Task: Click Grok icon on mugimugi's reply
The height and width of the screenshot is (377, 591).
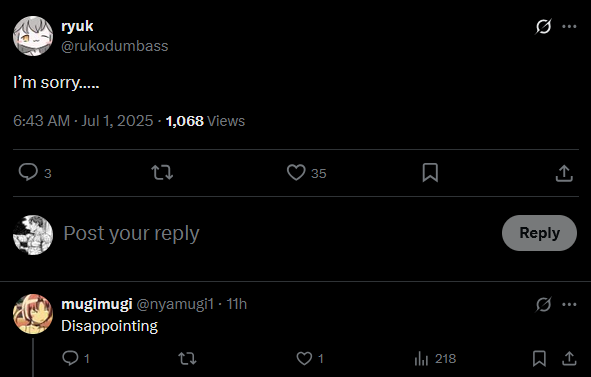Action: (544, 304)
